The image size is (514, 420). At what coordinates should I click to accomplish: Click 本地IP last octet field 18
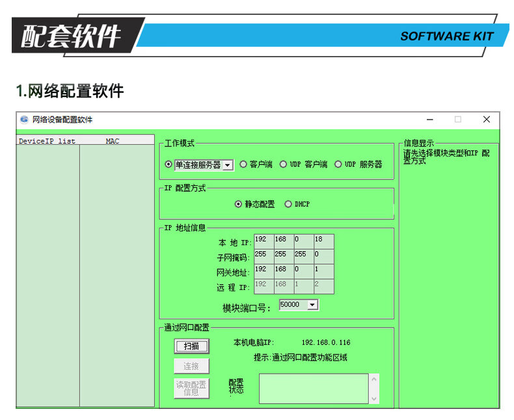pyautogui.click(x=324, y=241)
